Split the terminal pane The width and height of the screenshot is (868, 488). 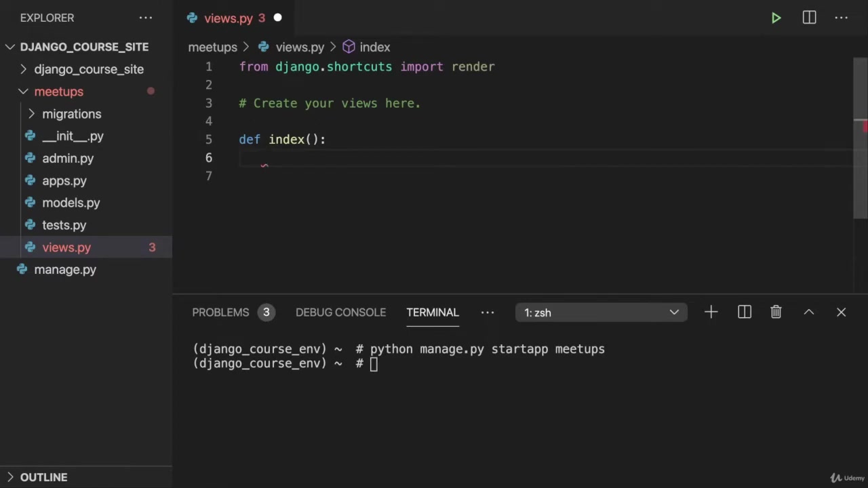click(744, 312)
